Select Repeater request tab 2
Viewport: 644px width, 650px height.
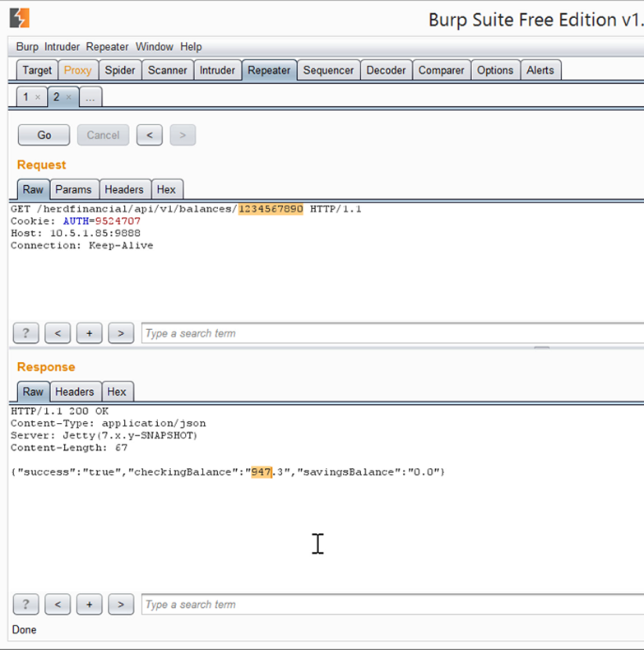coord(57,97)
